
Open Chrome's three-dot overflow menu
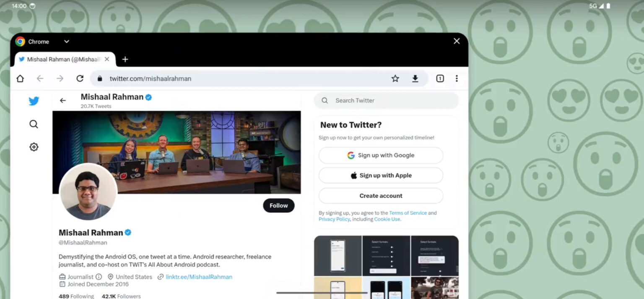(x=457, y=78)
